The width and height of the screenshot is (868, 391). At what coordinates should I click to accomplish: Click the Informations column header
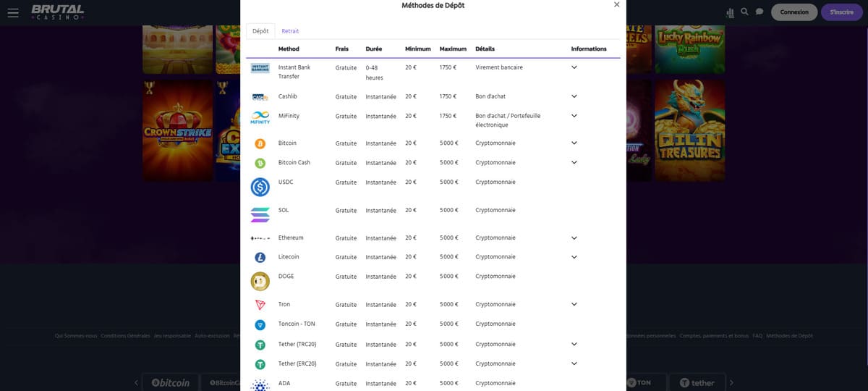click(x=589, y=49)
